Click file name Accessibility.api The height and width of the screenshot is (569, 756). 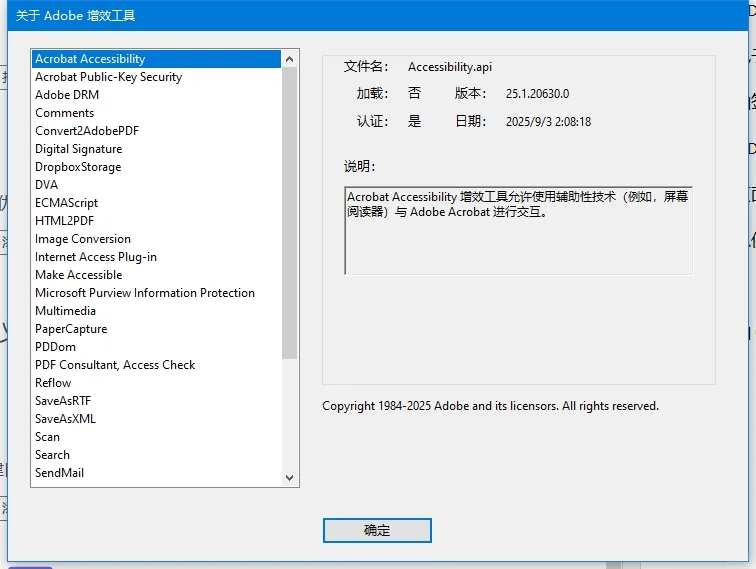pyautogui.click(x=450, y=67)
